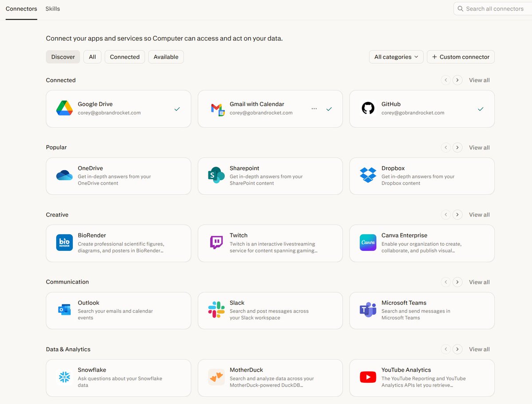Go to next Popular connectors page
The image size is (532, 404).
458,148
